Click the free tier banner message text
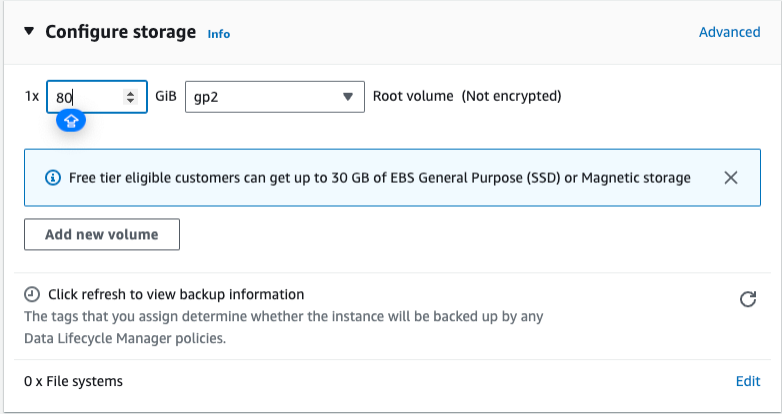Screen dimensions: 782x414 [x=380, y=178]
